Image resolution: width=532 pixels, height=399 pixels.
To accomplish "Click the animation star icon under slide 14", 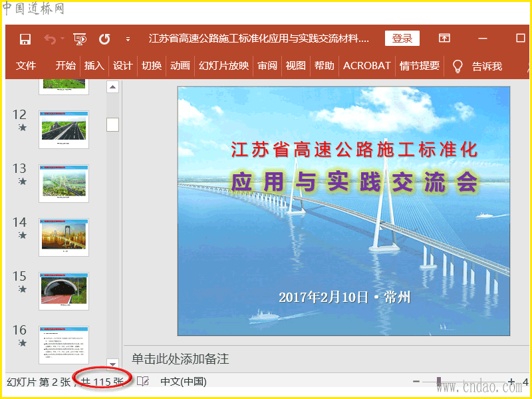I will click(23, 235).
